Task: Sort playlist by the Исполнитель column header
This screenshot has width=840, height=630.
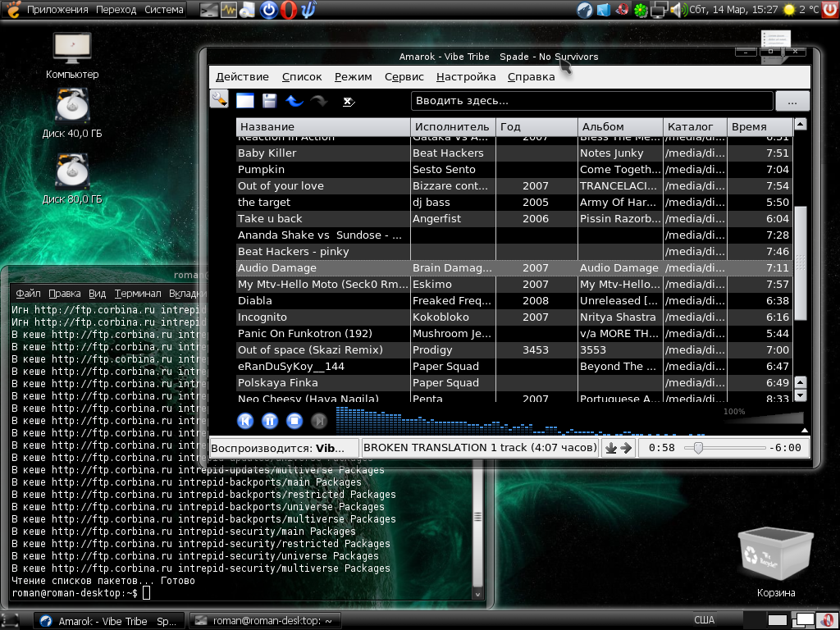Action: point(453,127)
